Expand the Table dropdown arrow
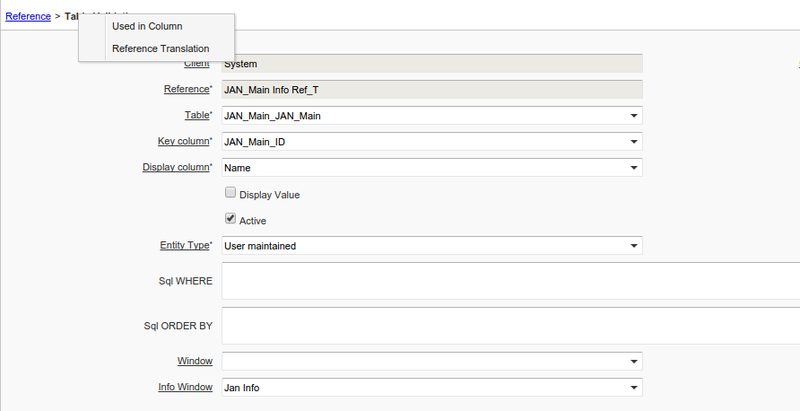800x411 pixels. click(x=634, y=116)
